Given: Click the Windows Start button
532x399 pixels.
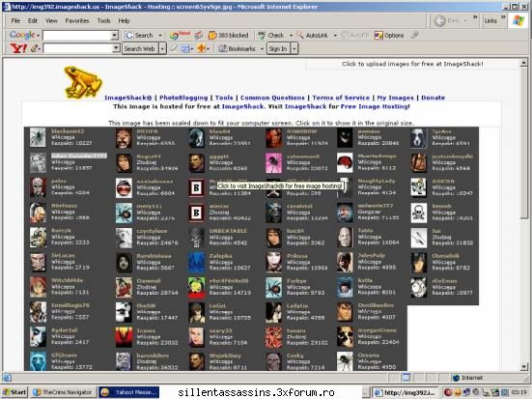Looking at the screenshot, I should (14, 392).
